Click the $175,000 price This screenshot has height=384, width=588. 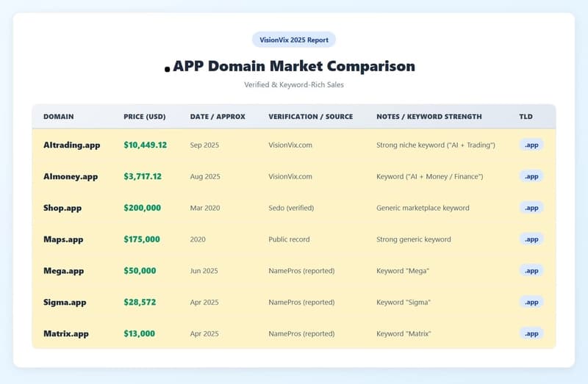142,239
